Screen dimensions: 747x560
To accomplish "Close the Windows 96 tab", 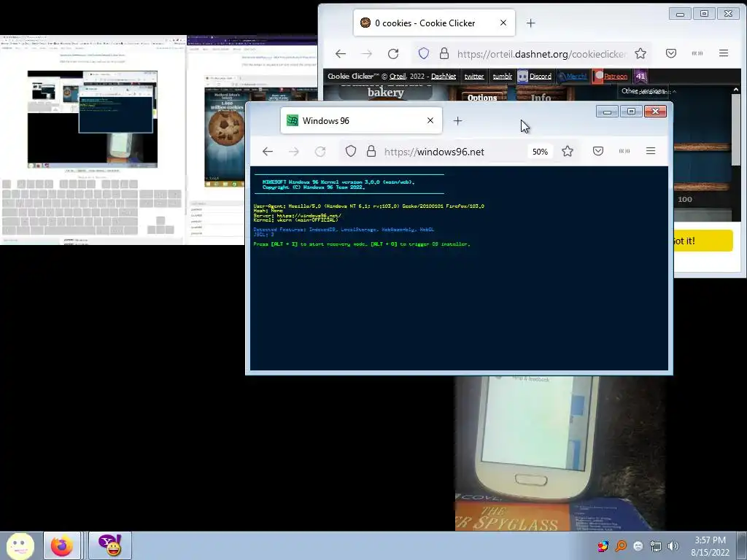I will pyautogui.click(x=430, y=120).
